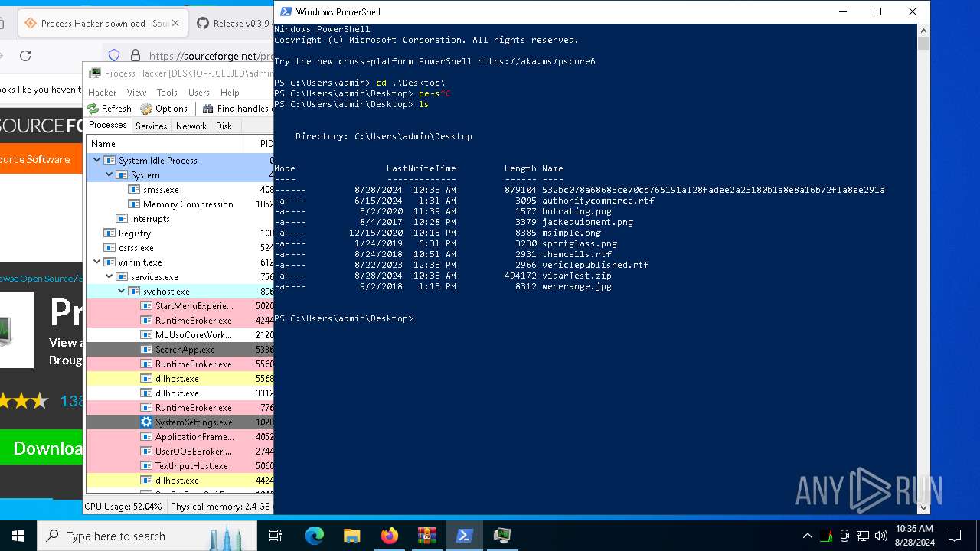
Task: Switch to the Processes tab
Action: coord(108,126)
